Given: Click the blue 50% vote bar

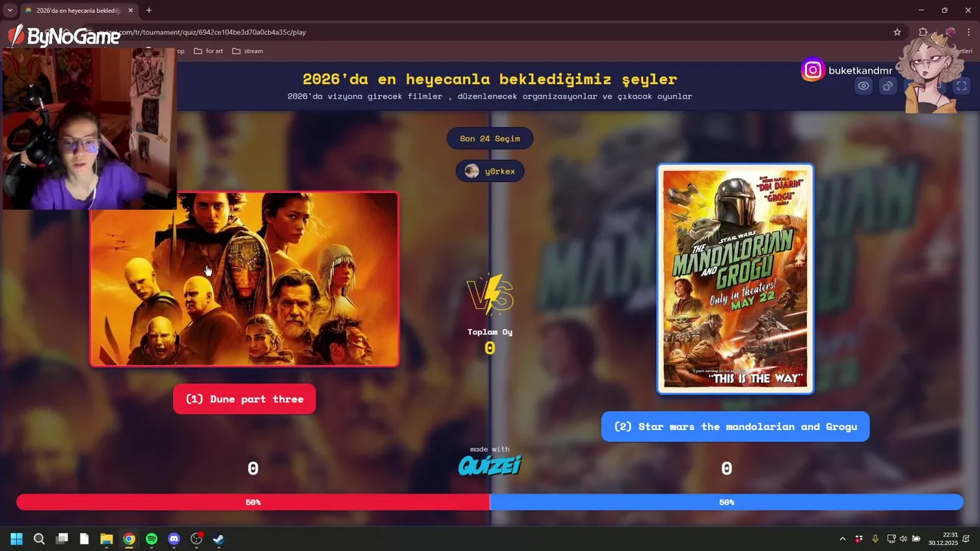Looking at the screenshot, I should click(727, 502).
